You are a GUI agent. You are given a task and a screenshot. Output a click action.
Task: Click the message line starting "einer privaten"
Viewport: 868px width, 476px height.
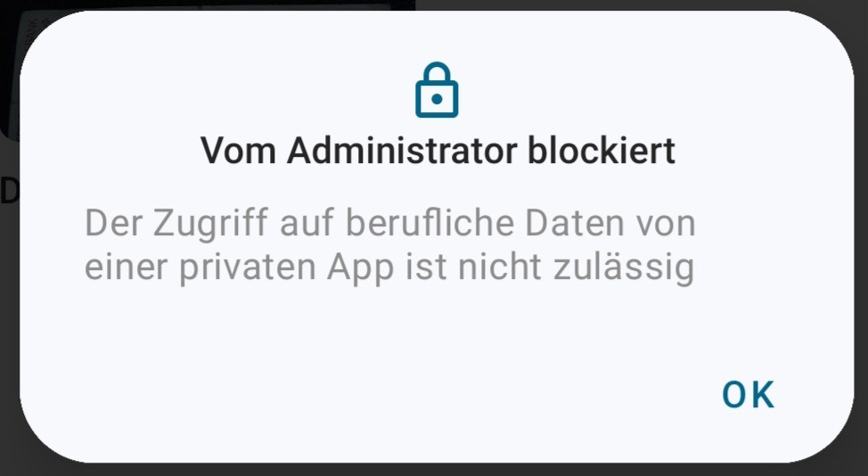[389, 268]
